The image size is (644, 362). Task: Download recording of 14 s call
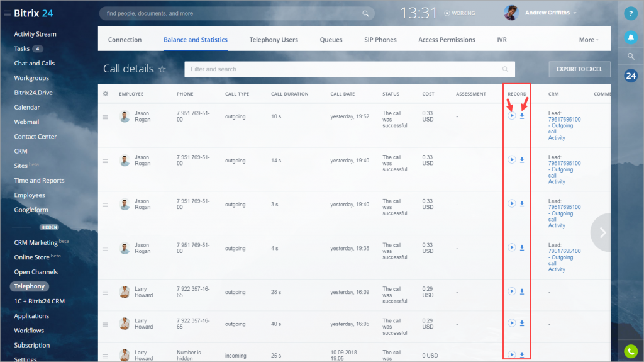(x=522, y=160)
